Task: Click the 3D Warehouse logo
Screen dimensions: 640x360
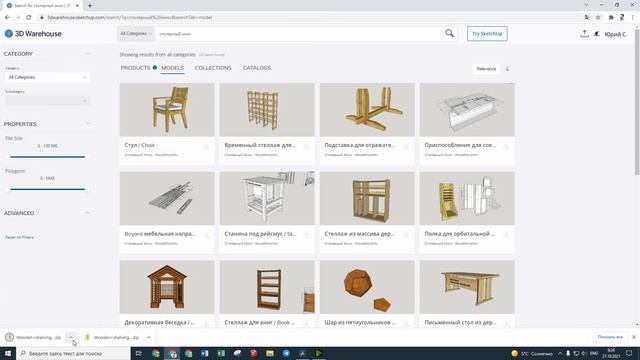Action: 33,34
